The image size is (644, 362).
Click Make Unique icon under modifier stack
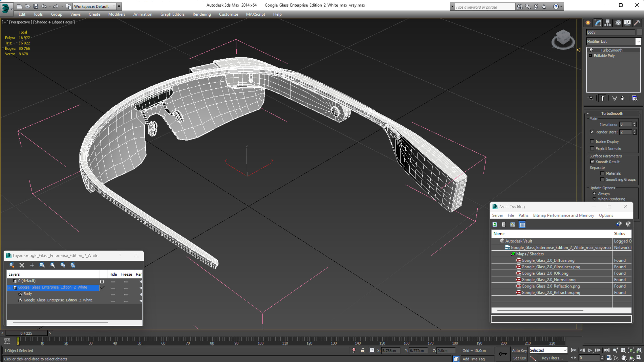tap(614, 98)
